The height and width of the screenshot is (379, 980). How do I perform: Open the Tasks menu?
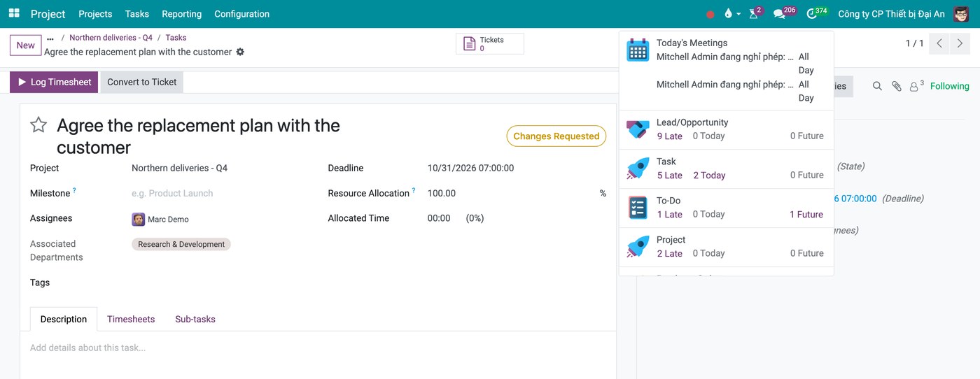click(x=137, y=14)
